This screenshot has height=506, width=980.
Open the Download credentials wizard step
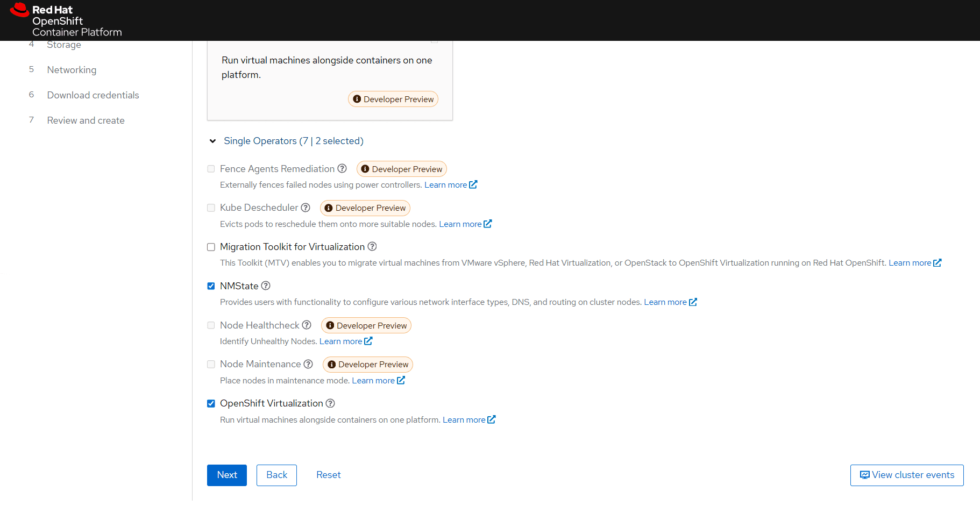93,95
